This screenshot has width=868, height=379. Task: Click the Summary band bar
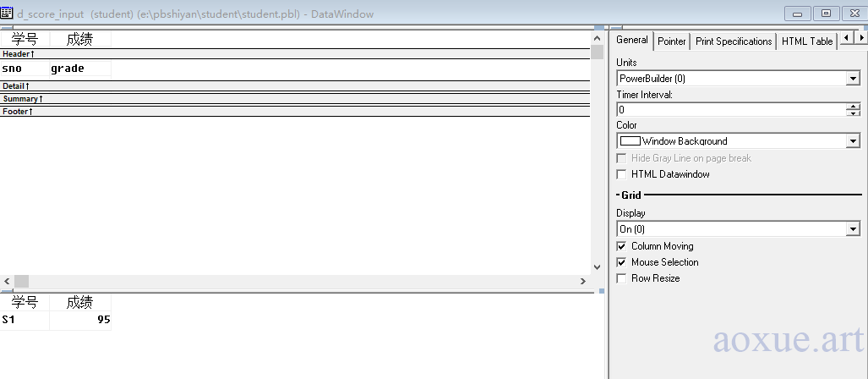tap(294, 99)
